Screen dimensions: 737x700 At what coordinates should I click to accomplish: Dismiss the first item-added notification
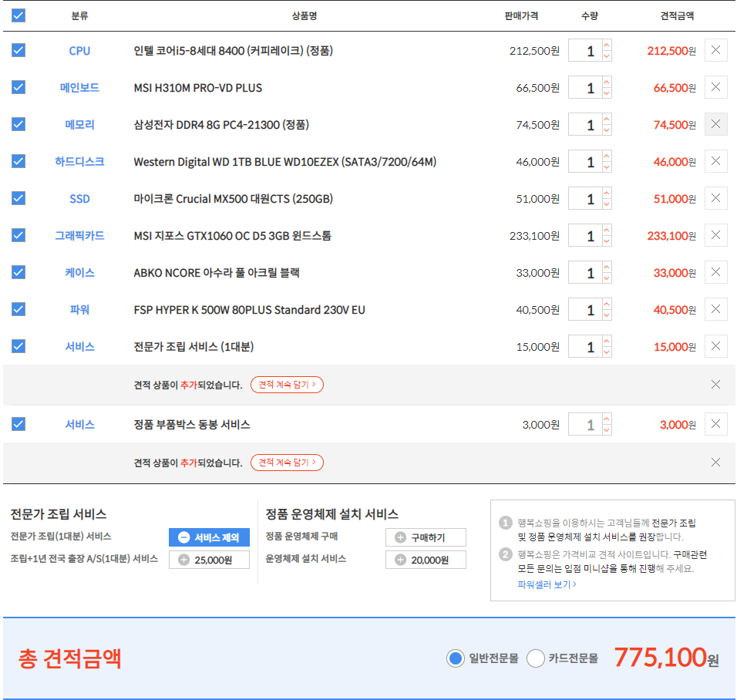coord(715,385)
